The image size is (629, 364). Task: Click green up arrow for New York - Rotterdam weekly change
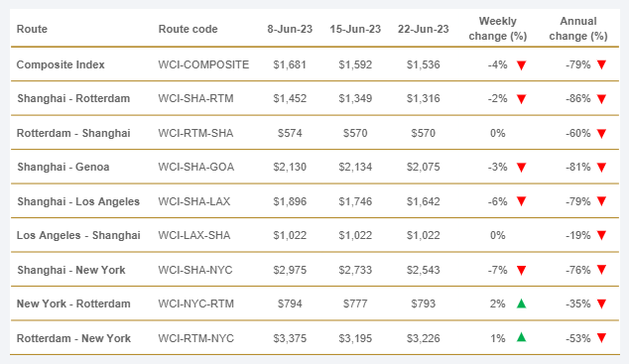521,303
